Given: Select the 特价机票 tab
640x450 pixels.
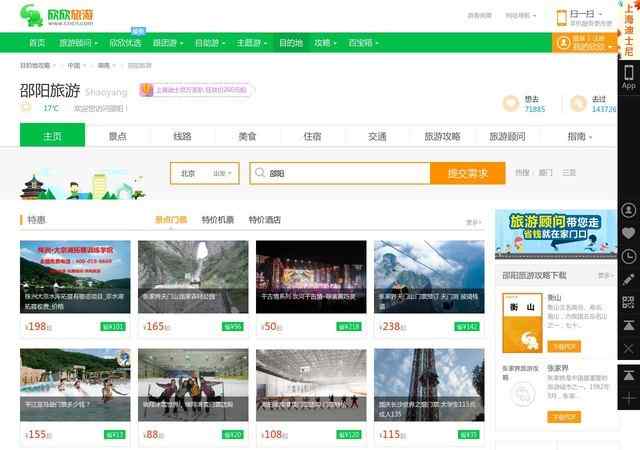Looking at the screenshot, I should (x=217, y=219).
